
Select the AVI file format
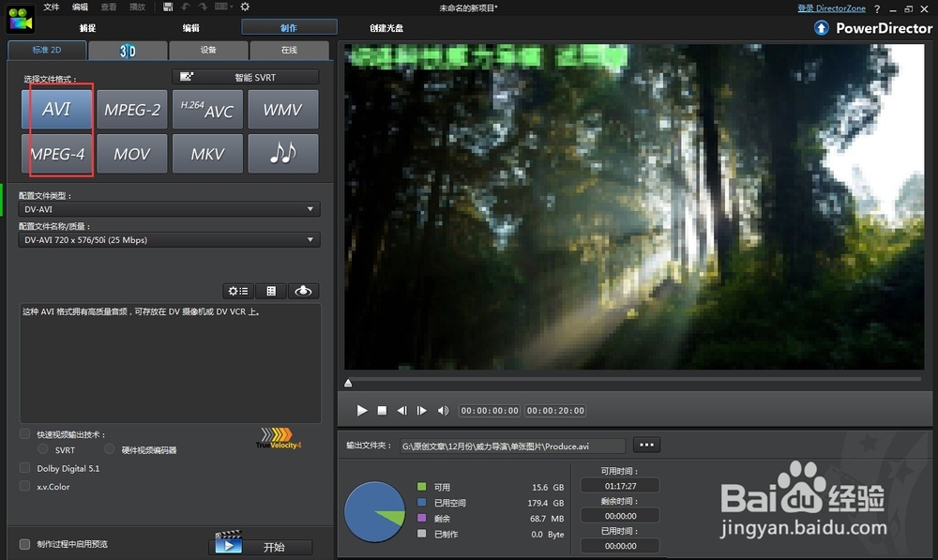point(56,110)
